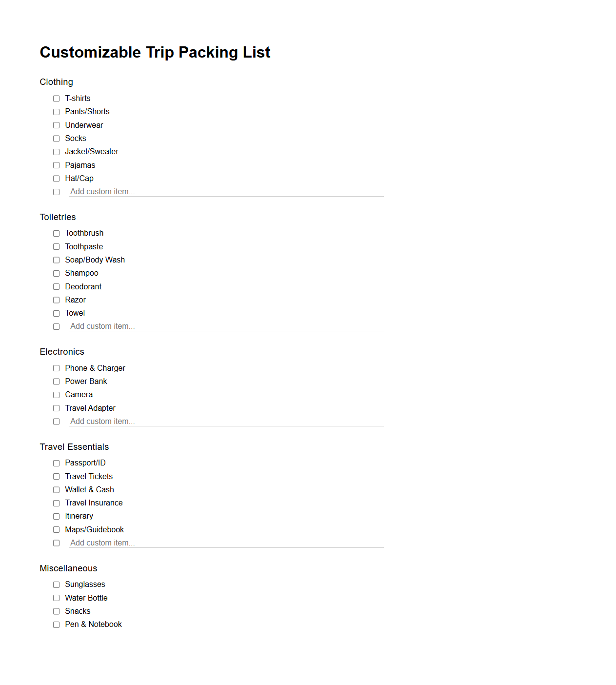Check the Socks checkbox
616x685 pixels.
[56, 139]
